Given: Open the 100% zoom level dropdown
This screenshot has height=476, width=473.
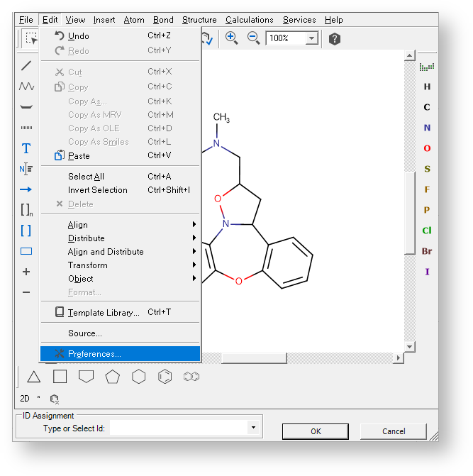Looking at the screenshot, I should [311, 38].
